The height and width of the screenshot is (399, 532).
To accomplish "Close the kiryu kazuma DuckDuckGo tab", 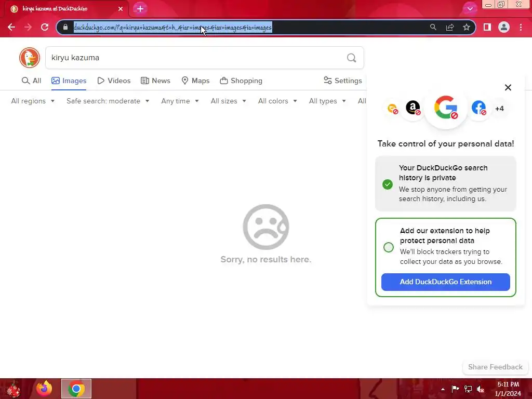I will [121, 9].
